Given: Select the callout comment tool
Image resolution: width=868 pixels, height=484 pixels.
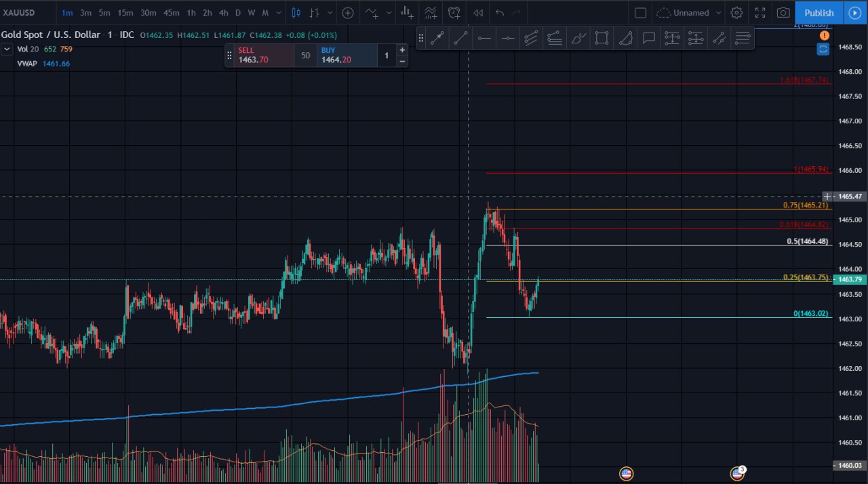Looking at the screenshot, I should pyautogui.click(x=648, y=39).
